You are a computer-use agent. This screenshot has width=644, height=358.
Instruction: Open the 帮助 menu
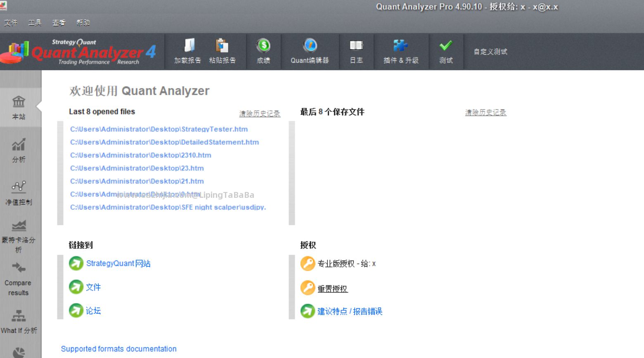[x=83, y=23]
